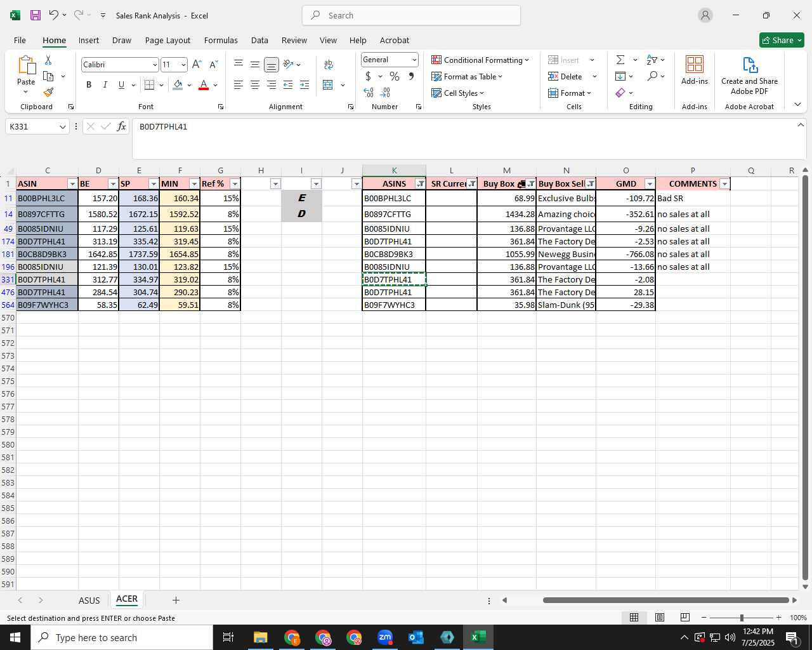Open the File menu
Image resolution: width=812 pixels, height=650 pixels.
(x=20, y=40)
